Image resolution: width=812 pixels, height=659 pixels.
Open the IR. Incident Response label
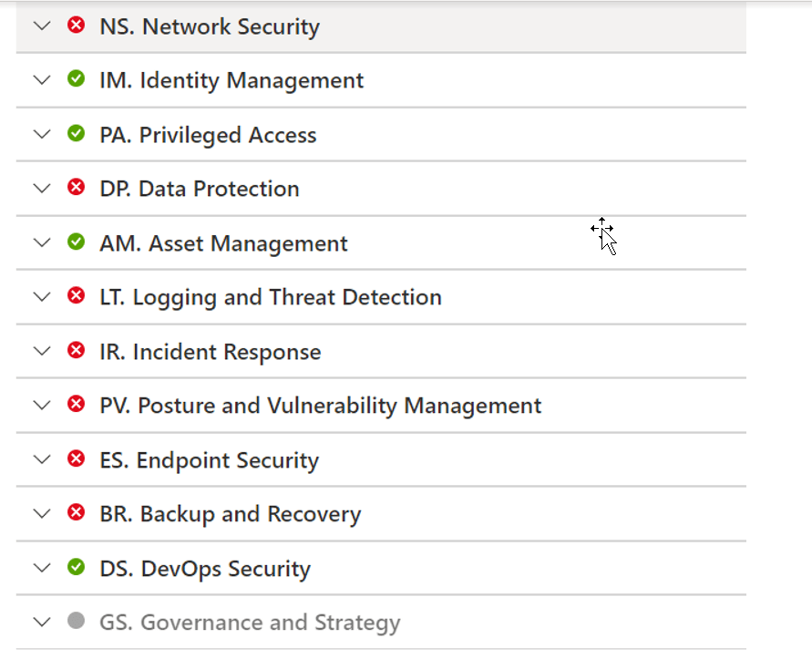click(x=210, y=352)
